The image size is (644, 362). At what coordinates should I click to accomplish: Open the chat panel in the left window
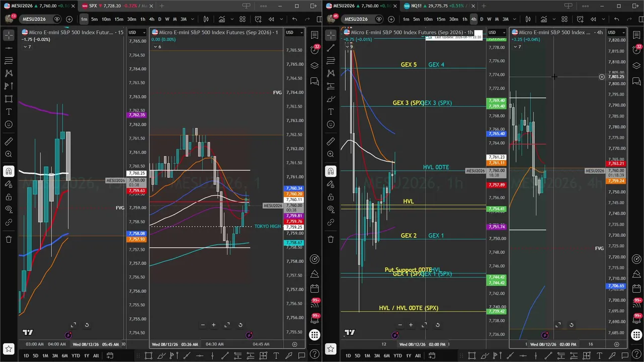[x=314, y=81]
